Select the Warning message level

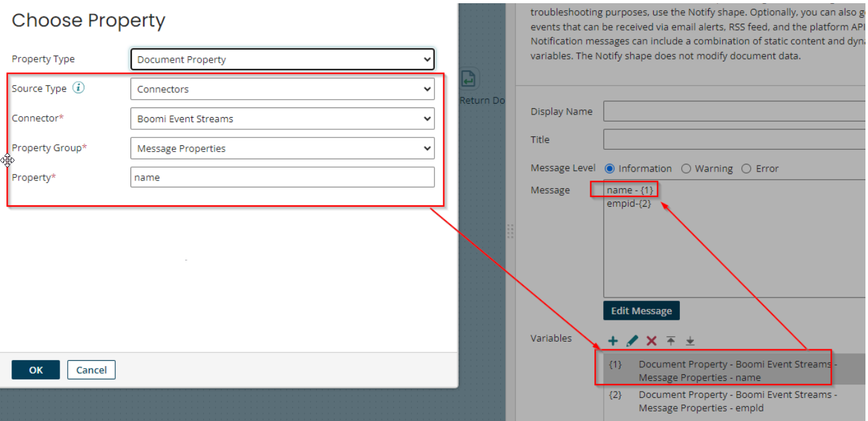point(686,169)
